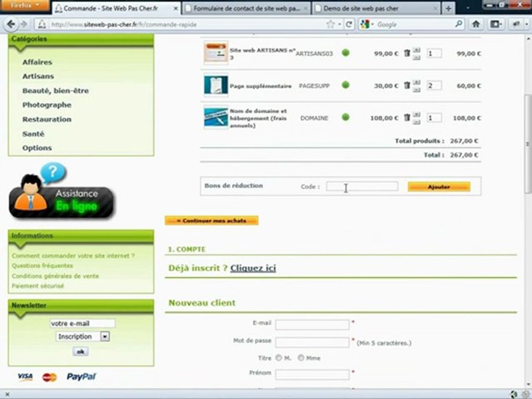Close the Formulaire de contact tab

[305, 8]
